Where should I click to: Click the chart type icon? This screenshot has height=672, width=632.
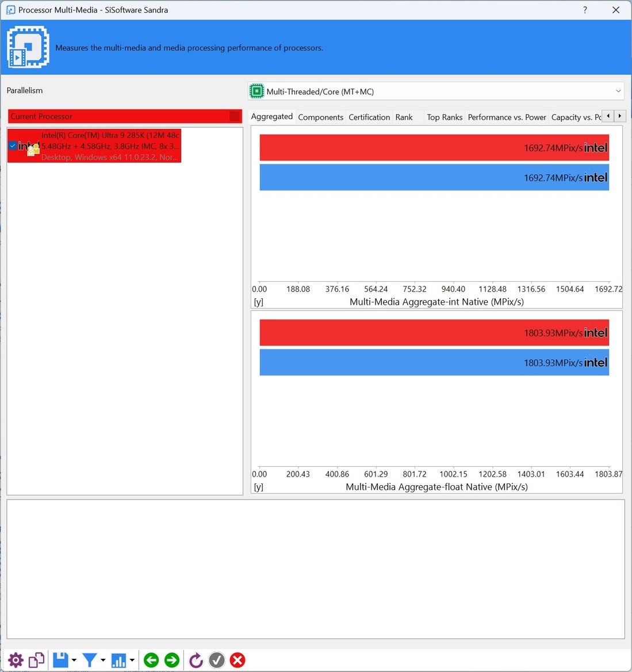click(118, 660)
